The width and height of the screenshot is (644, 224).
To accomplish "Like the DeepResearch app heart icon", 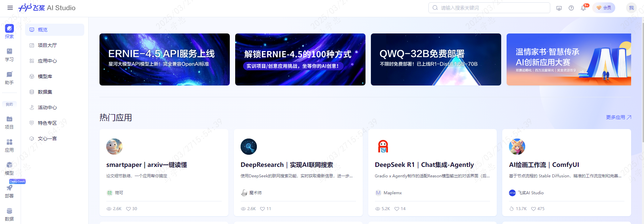I will click(x=262, y=209).
